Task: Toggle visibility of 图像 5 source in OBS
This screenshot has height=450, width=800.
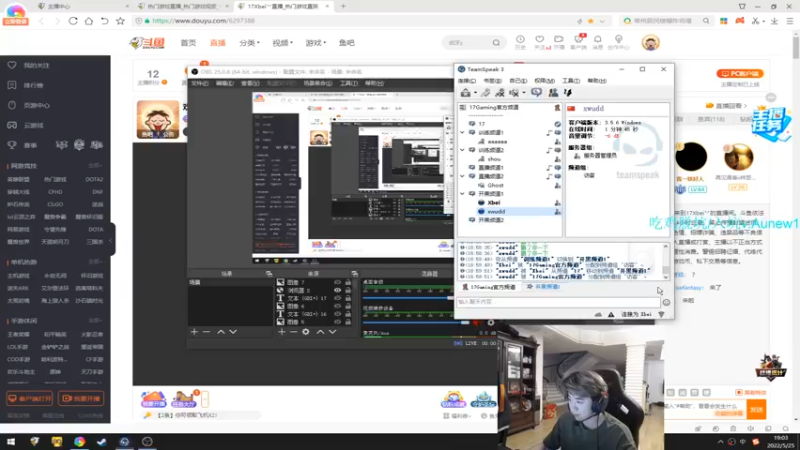Action: coord(337,322)
